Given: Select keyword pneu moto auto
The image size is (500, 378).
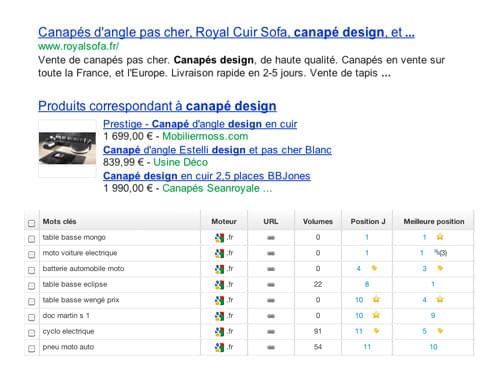Looking at the screenshot, I should (68, 347).
